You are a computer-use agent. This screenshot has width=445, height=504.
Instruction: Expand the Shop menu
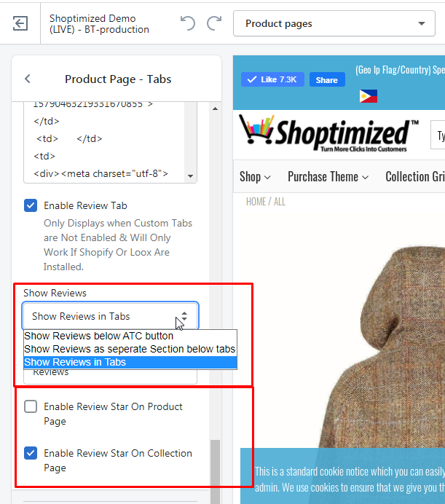pos(256,177)
